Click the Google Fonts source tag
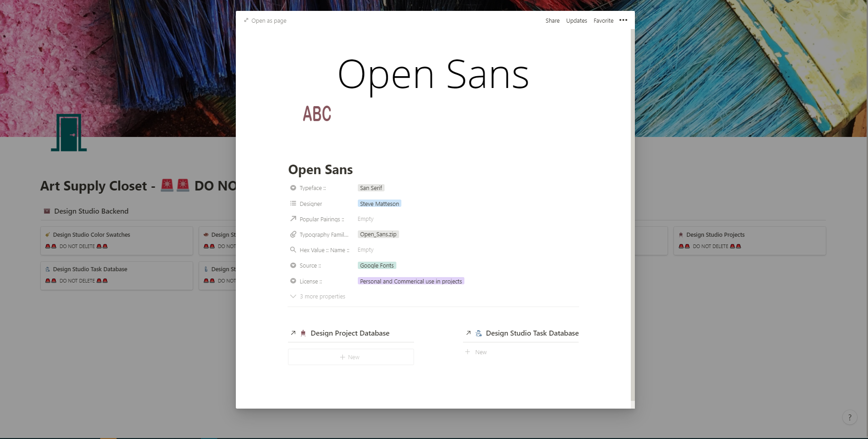 click(x=377, y=265)
